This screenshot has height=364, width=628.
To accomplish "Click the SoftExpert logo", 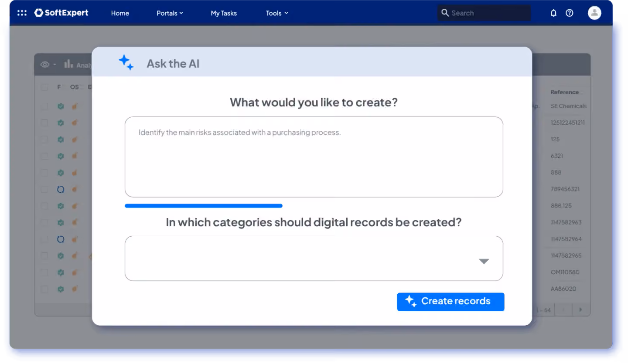I will pyautogui.click(x=61, y=13).
